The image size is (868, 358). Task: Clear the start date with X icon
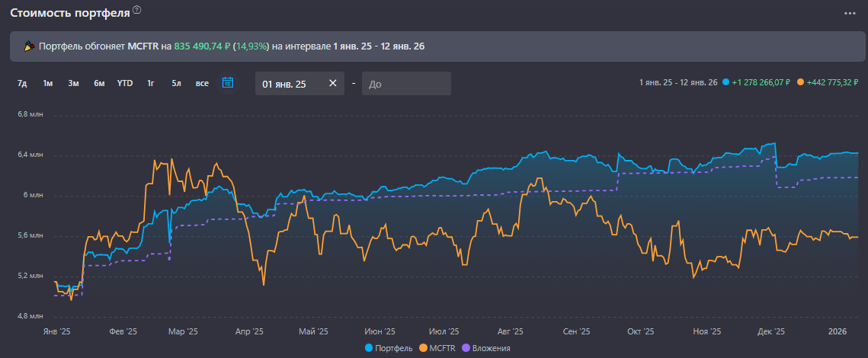332,84
